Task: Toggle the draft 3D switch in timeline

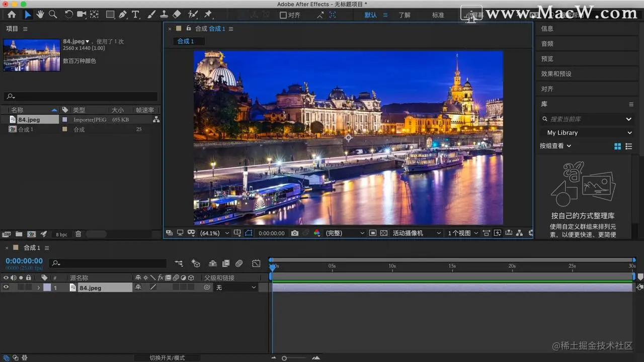Action: pyautogui.click(x=196, y=263)
